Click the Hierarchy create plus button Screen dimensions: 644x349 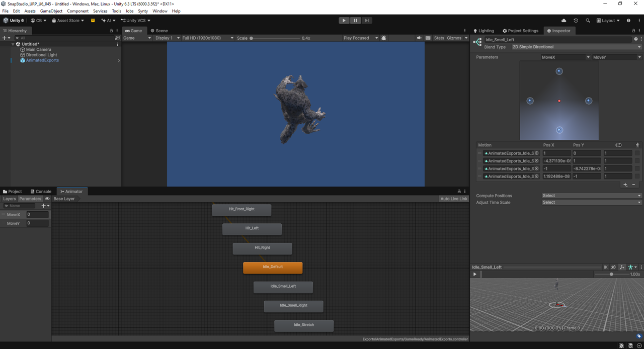(6, 38)
